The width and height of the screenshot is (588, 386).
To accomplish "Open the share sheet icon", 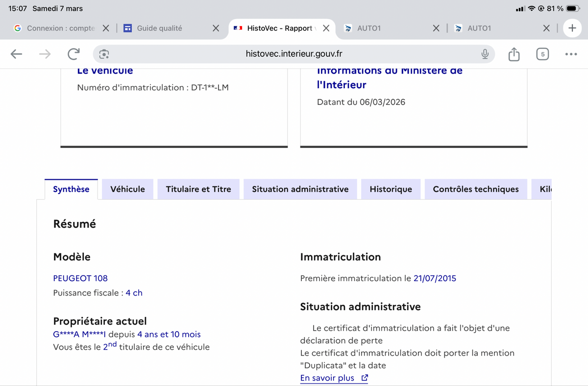I will (x=514, y=54).
